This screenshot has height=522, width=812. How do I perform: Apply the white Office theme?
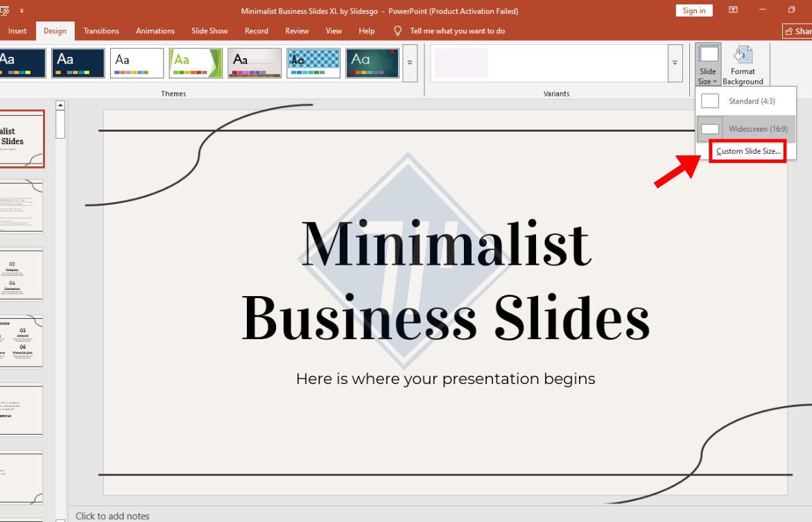point(137,63)
